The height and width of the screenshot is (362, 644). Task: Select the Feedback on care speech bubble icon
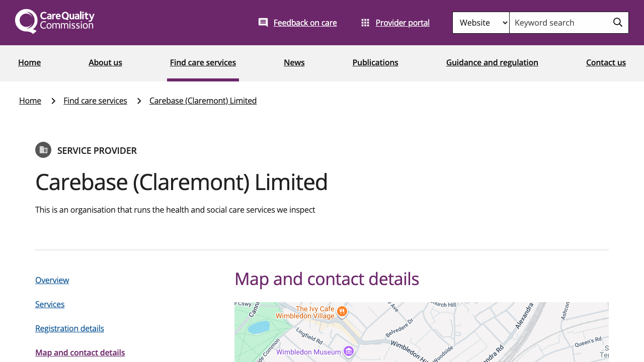[263, 22]
